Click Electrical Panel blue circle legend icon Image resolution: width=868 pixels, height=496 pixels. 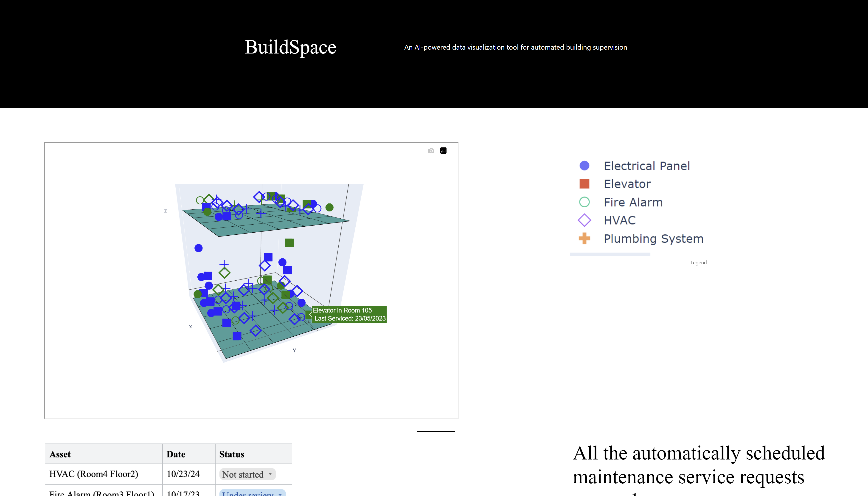(584, 166)
